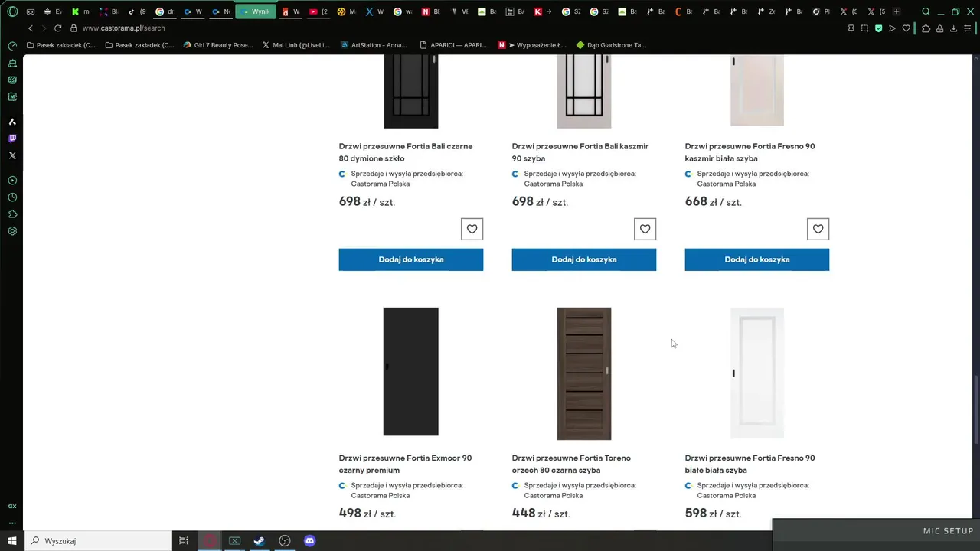Open Steam from the taskbar
The height and width of the screenshot is (551, 980).
[260, 541]
